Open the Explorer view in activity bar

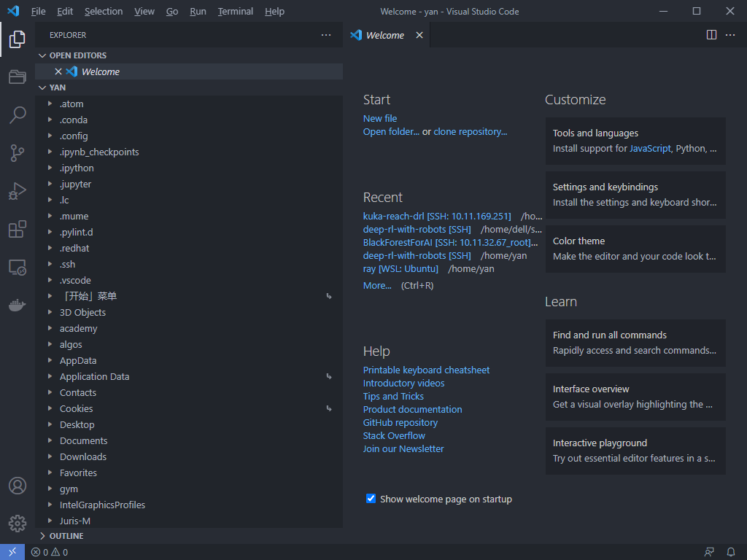(x=18, y=39)
